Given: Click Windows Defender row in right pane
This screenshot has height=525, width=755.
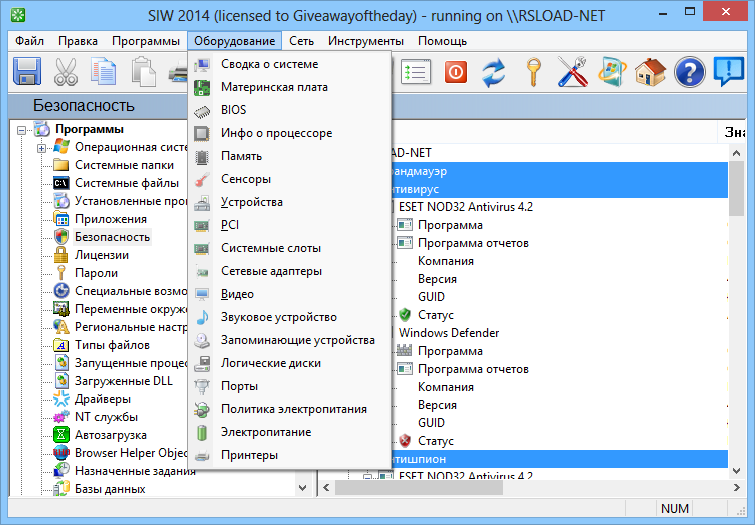Looking at the screenshot, I should click(449, 333).
